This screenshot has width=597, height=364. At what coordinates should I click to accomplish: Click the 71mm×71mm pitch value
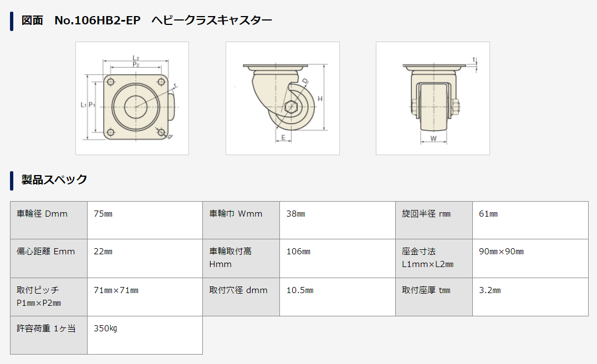pyautogui.click(x=116, y=290)
